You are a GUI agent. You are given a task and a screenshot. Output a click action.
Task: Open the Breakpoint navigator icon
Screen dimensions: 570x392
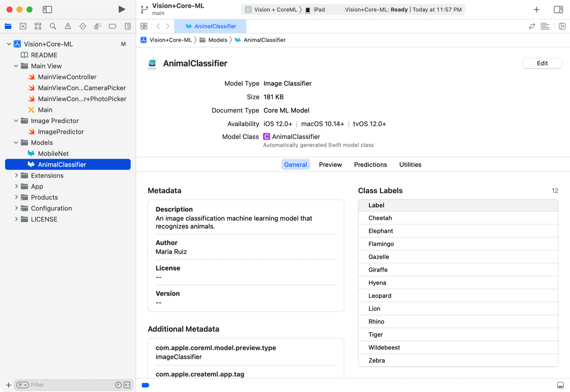(x=112, y=26)
